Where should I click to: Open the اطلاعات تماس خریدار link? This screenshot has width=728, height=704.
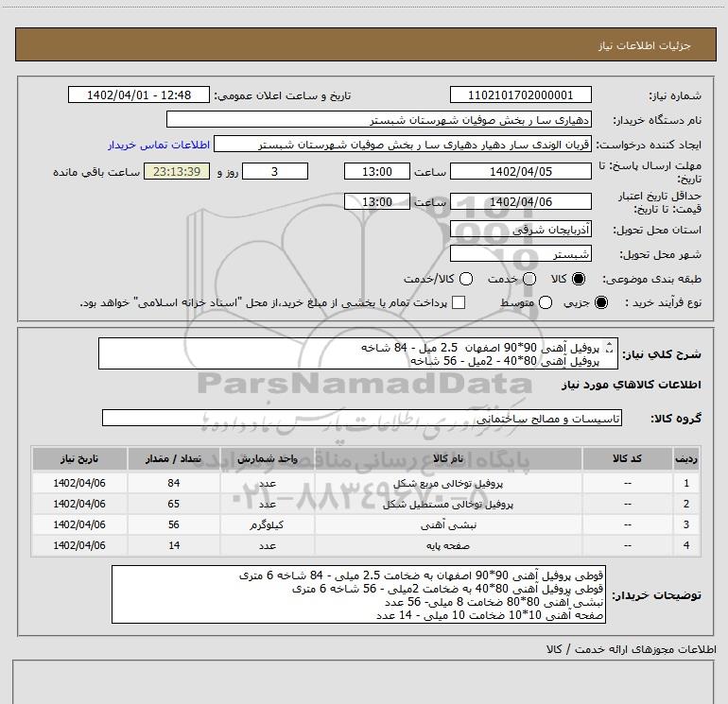coord(159,145)
